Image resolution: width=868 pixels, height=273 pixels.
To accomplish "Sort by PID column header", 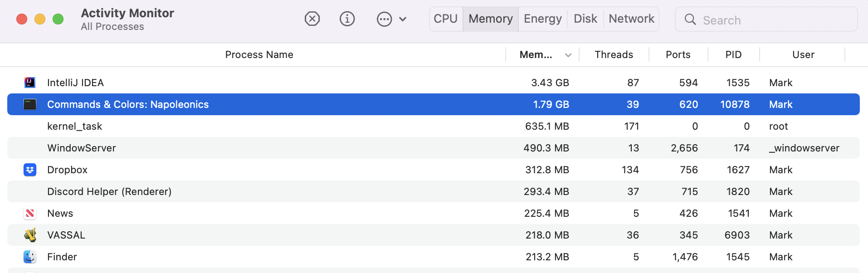I will point(733,54).
